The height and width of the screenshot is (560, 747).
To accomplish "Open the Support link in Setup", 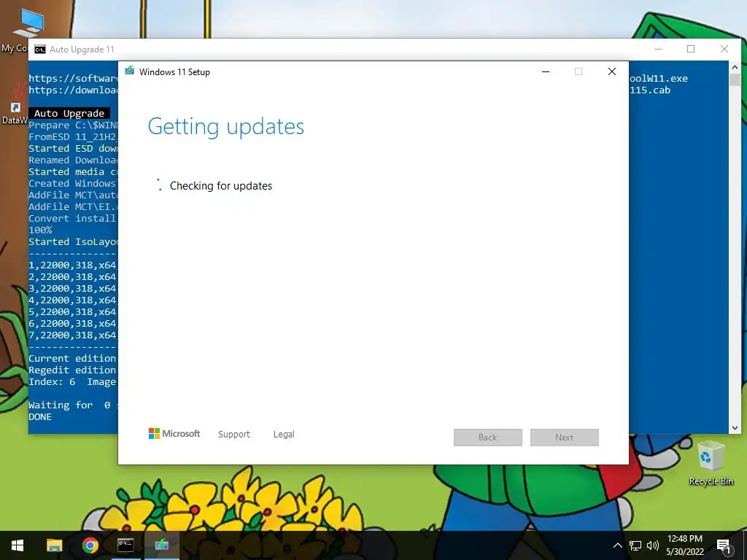I will click(234, 435).
